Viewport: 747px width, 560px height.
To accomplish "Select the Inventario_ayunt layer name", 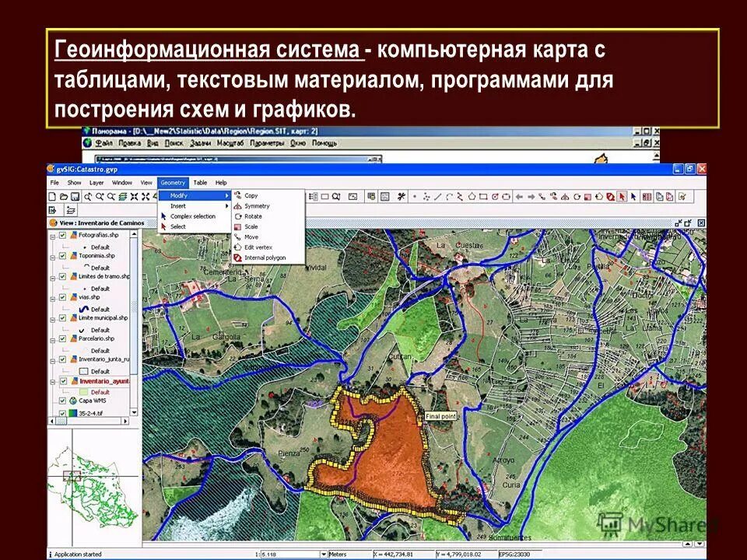I will pyautogui.click(x=105, y=381).
